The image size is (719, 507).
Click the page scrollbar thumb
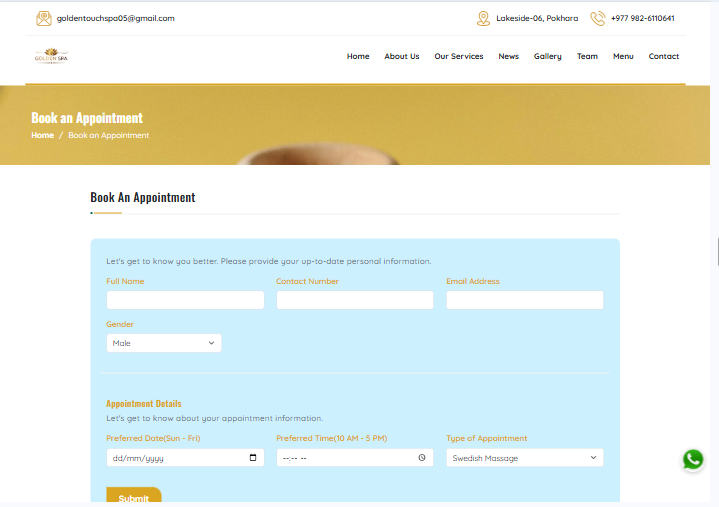[718, 251]
